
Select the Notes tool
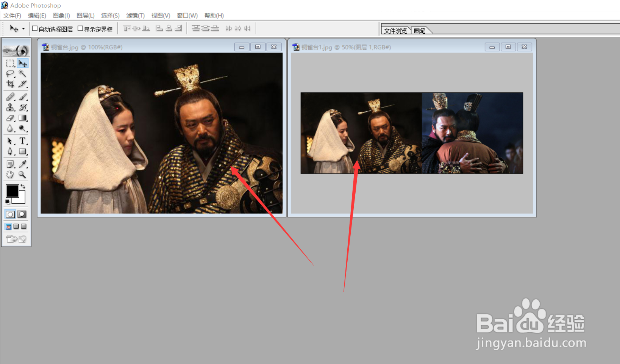point(10,164)
